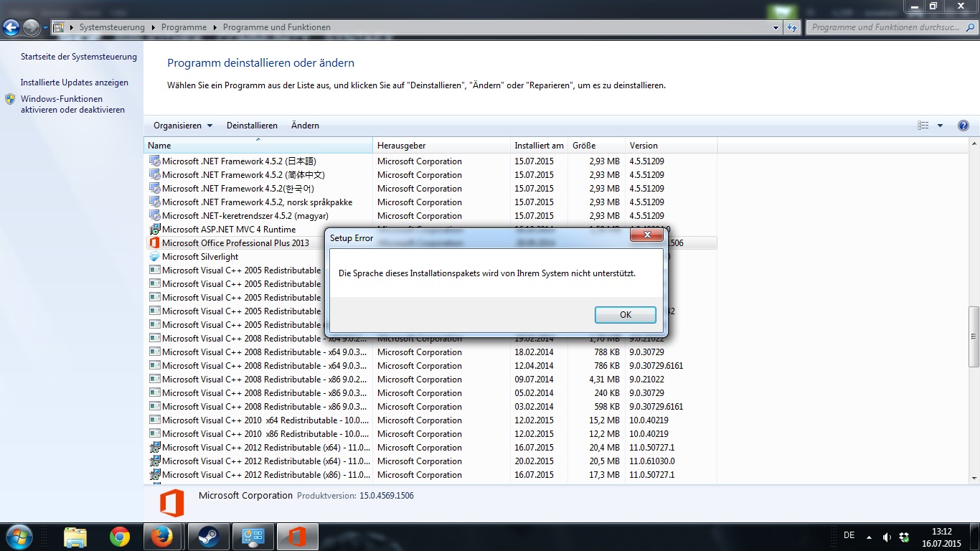Viewport: 980px width, 551px height.
Task: Click the shield icon next to Windows-Funktionen
Action: click(x=10, y=99)
